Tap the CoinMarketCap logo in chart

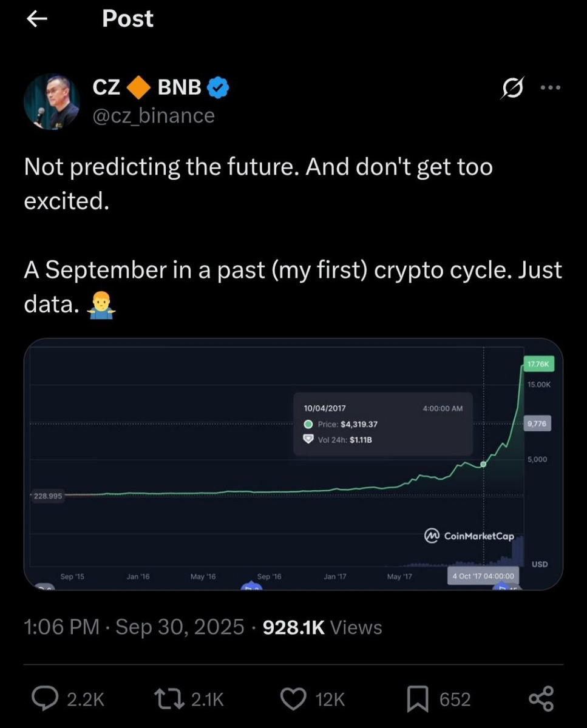coord(469,536)
